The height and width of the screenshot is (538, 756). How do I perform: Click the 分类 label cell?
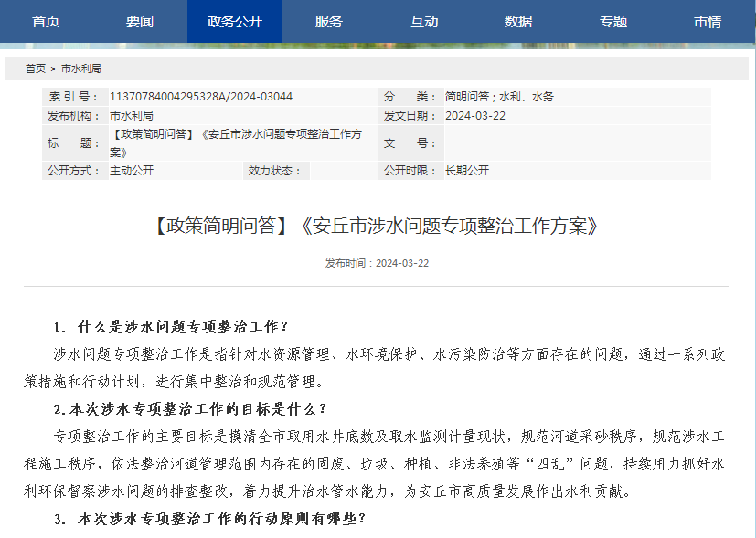pyautogui.click(x=410, y=97)
